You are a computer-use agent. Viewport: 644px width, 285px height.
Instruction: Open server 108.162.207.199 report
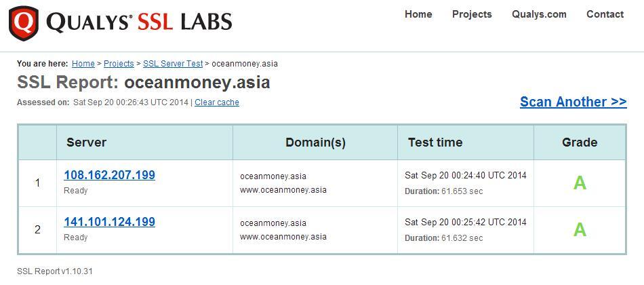point(109,175)
